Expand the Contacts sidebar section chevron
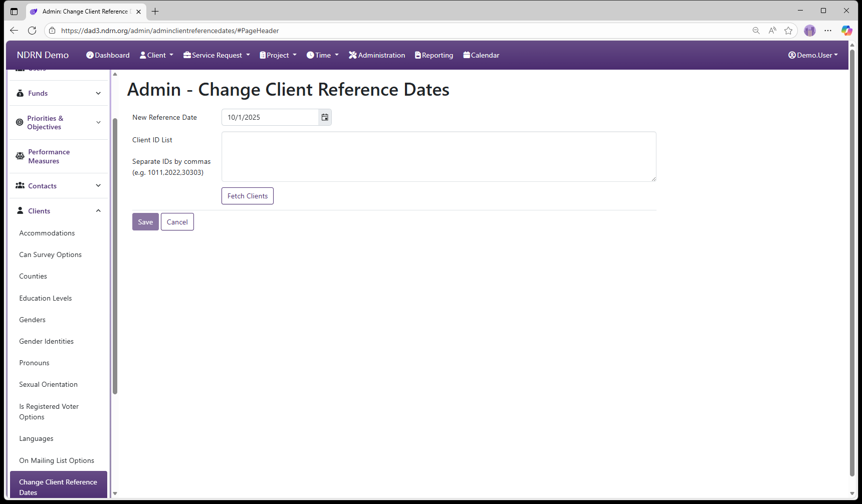 (x=98, y=185)
